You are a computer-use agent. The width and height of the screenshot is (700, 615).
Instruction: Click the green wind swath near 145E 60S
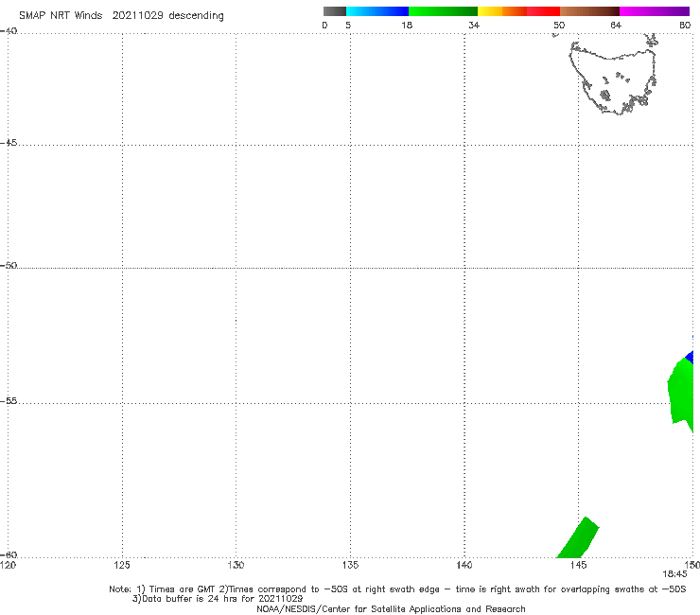tap(578, 537)
